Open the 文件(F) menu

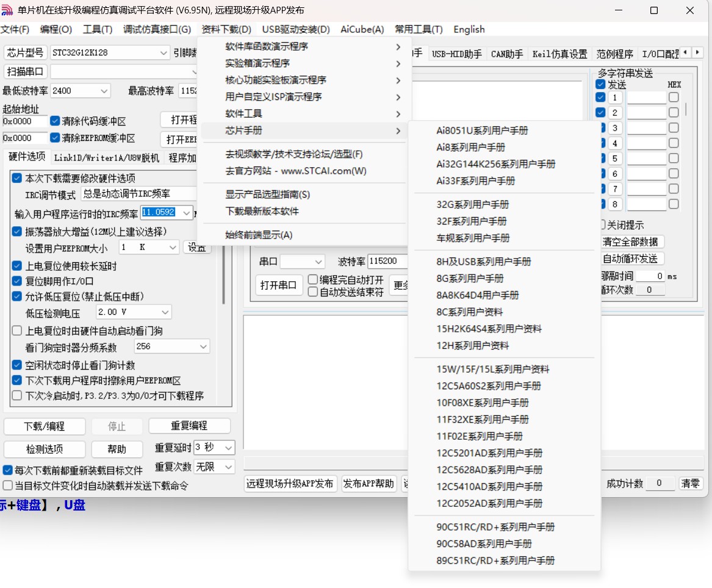pyautogui.click(x=15, y=29)
